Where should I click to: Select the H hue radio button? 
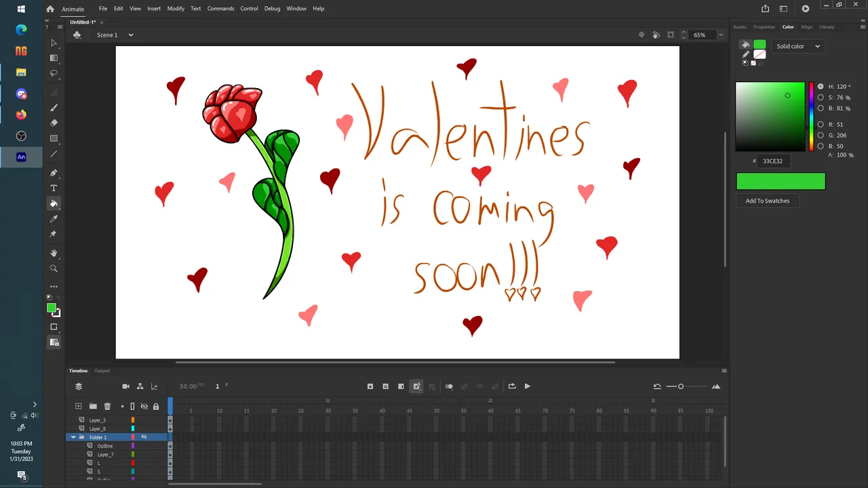[821, 87]
